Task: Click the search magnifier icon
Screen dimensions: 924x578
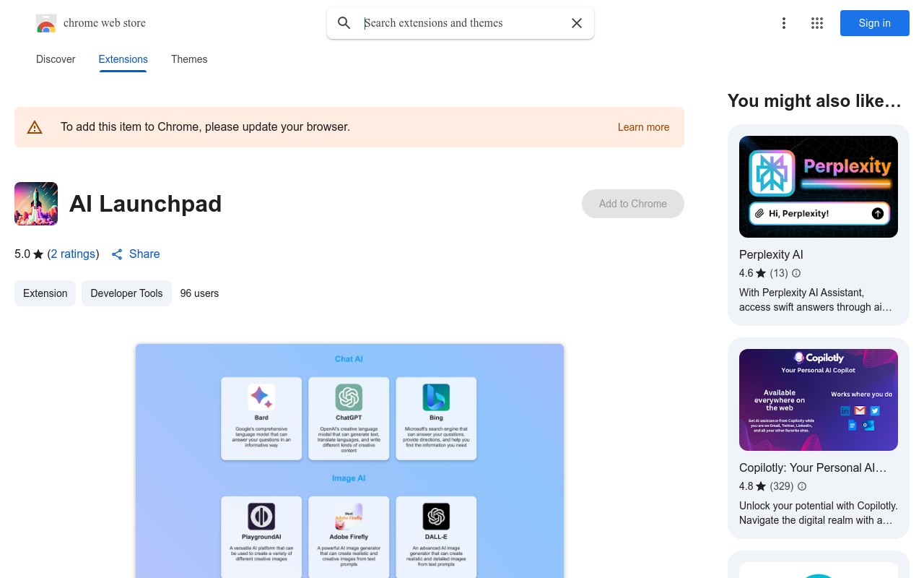Action: coord(344,23)
